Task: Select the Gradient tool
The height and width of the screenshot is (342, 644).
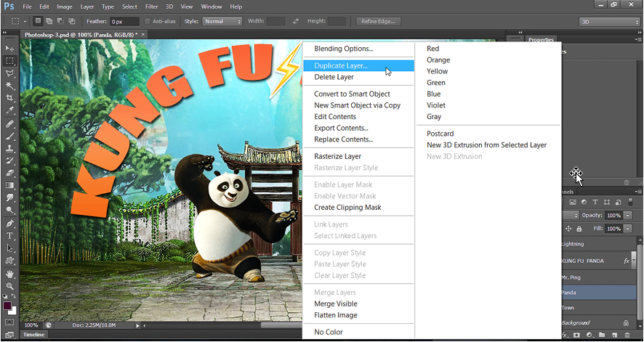Action: pos(9,185)
